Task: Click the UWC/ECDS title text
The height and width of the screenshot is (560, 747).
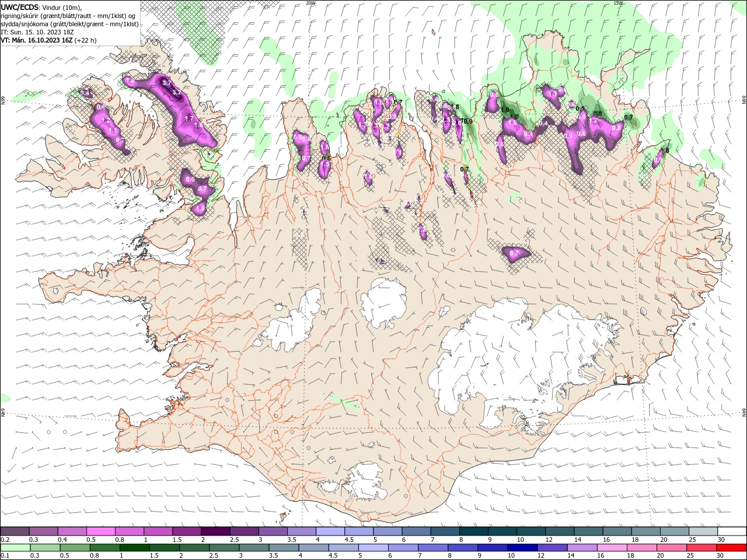Action: point(20,7)
